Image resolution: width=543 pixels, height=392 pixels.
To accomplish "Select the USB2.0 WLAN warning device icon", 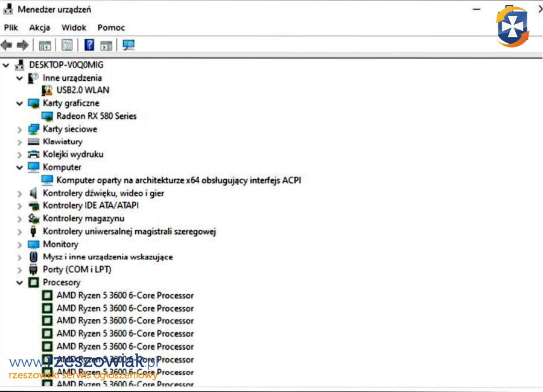I will [x=47, y=90].
